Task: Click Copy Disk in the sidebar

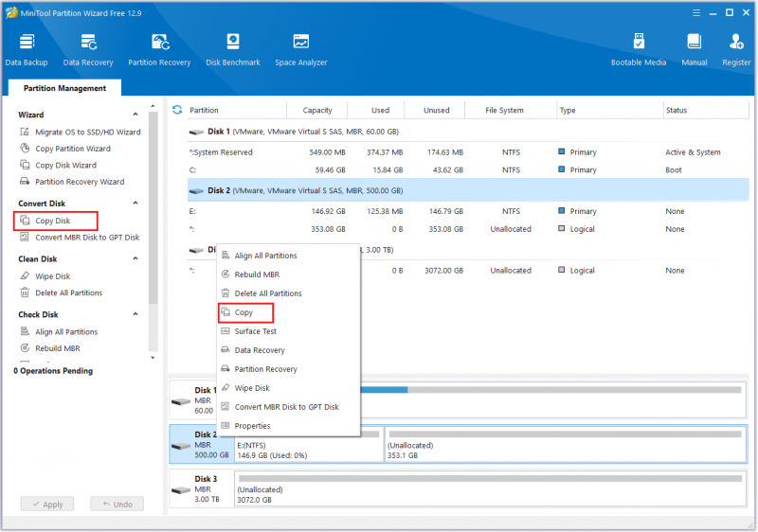Action: (x=53, y=221)
